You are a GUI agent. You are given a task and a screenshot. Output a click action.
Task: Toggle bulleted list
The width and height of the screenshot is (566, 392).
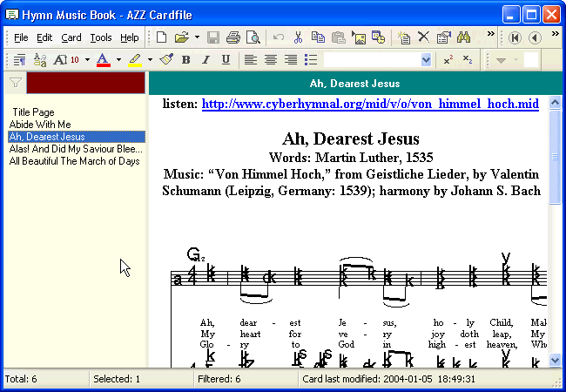[311, 59]
